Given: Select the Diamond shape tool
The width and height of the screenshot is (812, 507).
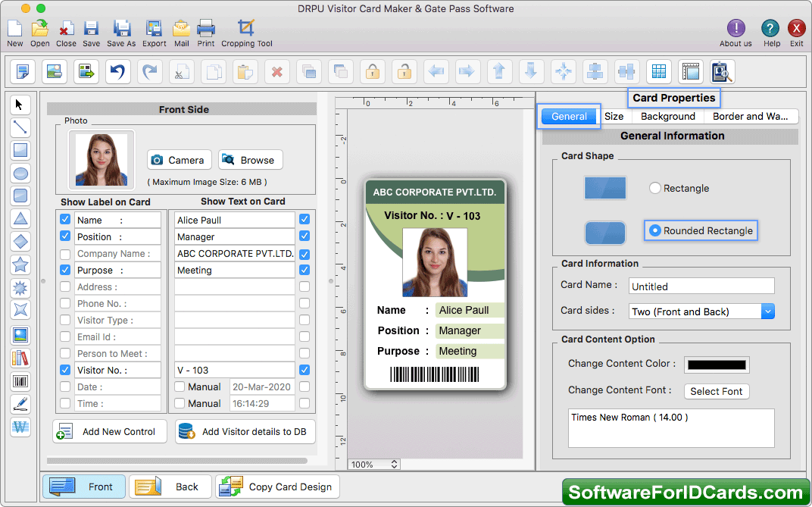Looking at the screenshot, I should (20, 241).
